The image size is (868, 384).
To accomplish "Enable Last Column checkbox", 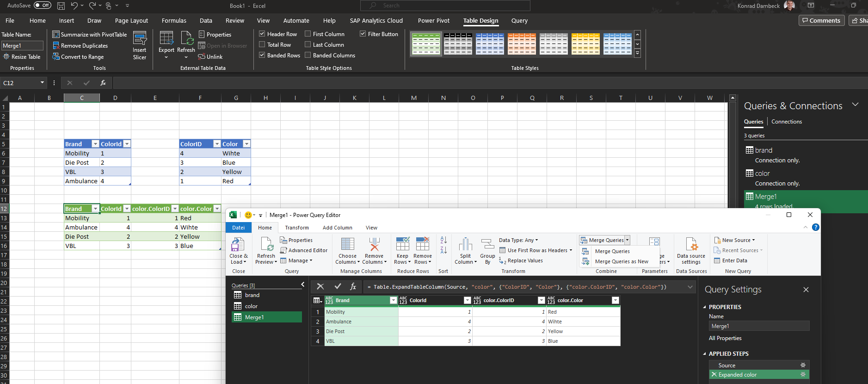I will [x=308, y=44].
